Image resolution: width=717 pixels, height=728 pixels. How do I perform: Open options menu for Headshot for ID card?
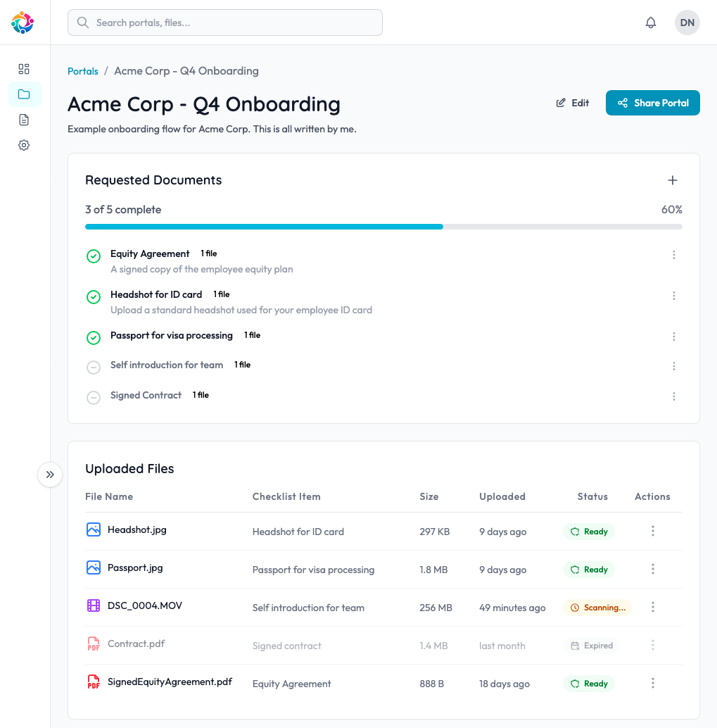pos(673,296)
